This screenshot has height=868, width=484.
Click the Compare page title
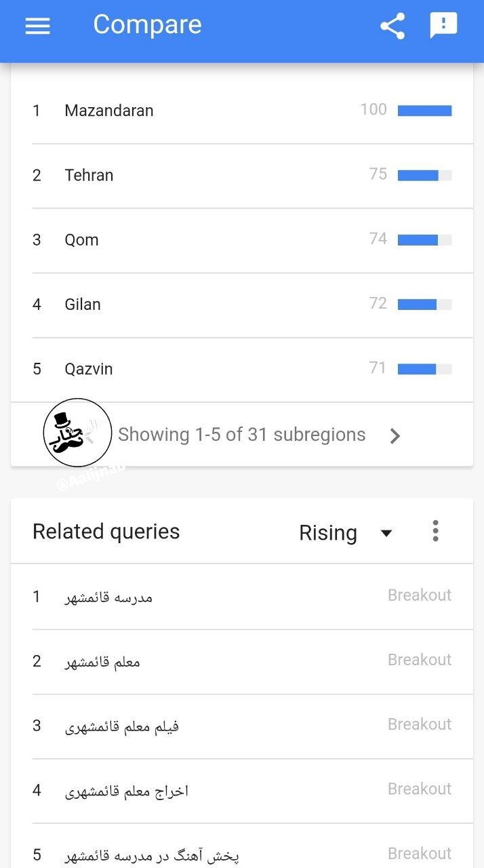point(147,25)
